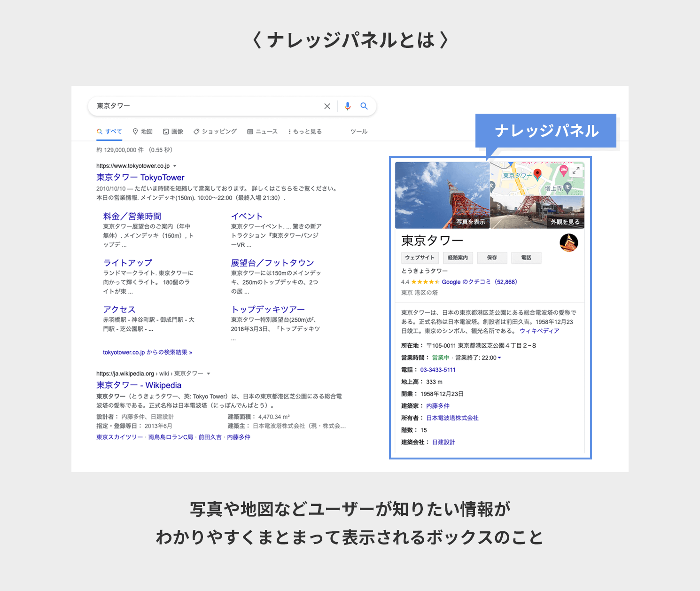This screenshot has height=591, width=700.
Task: Open the map thumbnail in knowledge panel
Action: (537, 179)
